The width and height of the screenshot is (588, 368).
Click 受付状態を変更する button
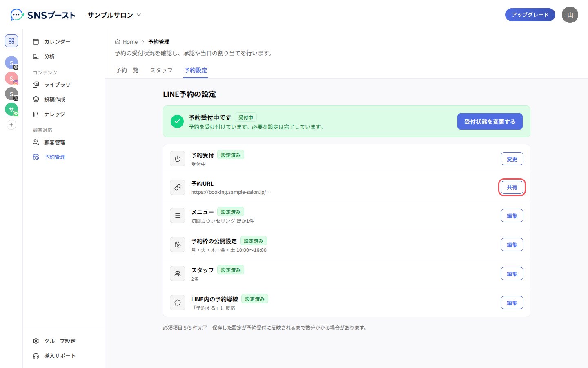pos(490,121)
